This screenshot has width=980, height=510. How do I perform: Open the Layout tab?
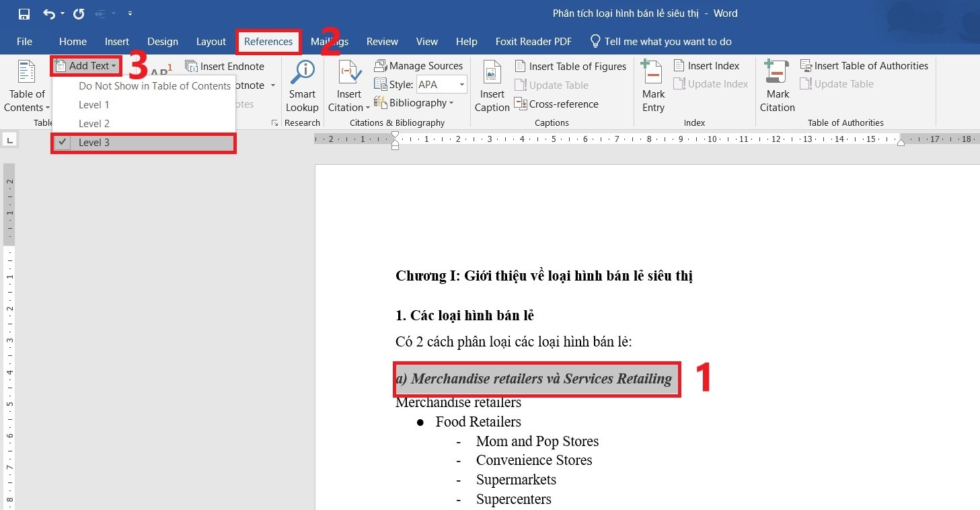tap(211, 42)
